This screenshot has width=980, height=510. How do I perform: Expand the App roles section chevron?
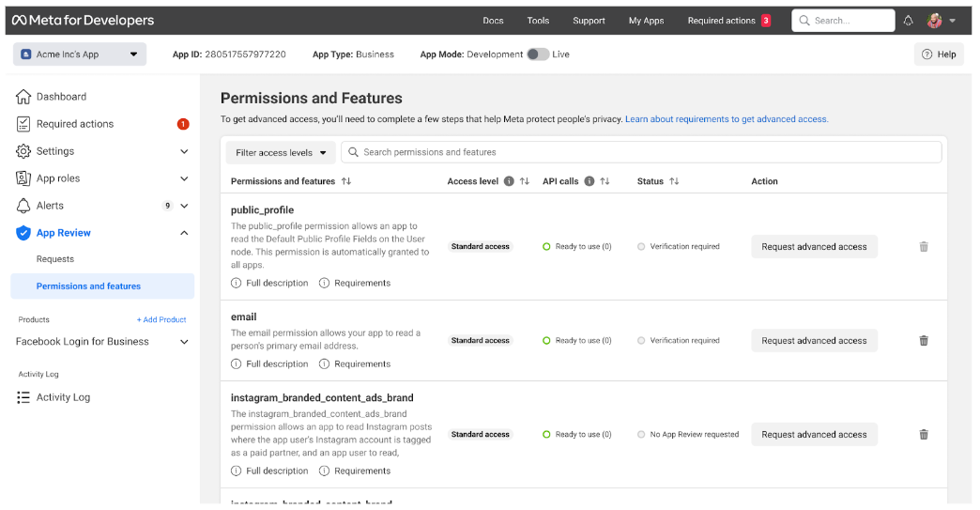(x=184, y=178)
